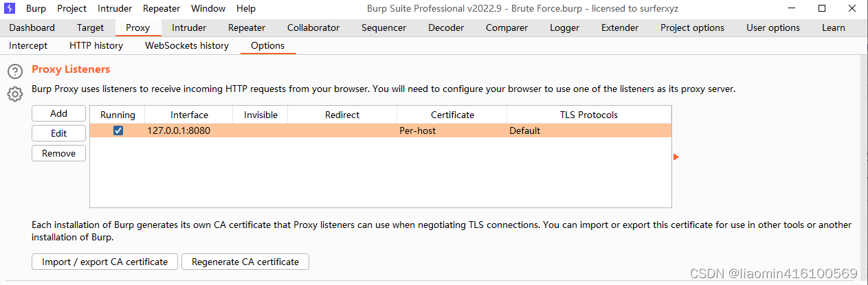Remove the selected proxy listener
This screenshot has height=285, width=868.
[58, 153]
